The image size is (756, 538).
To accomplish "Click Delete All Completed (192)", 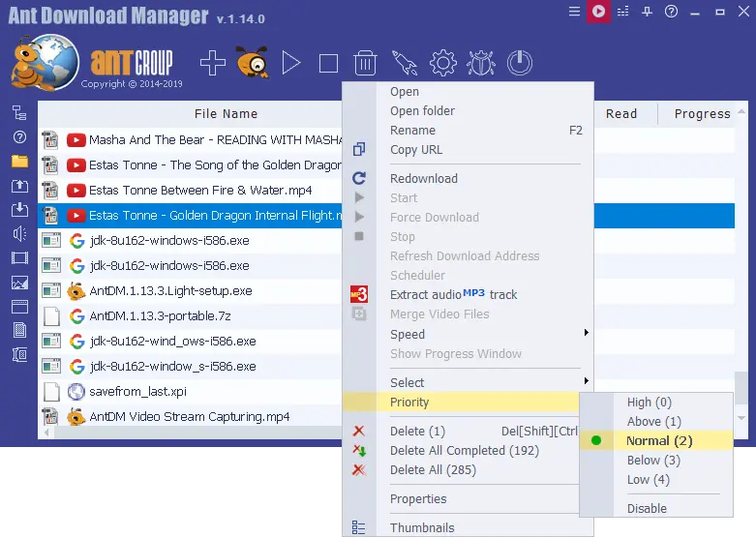I will point(464,450).
